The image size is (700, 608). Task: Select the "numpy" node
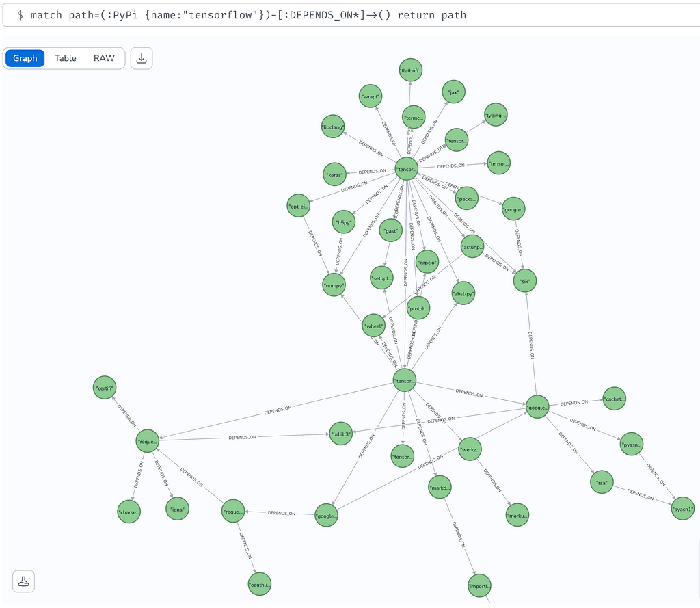334,285
